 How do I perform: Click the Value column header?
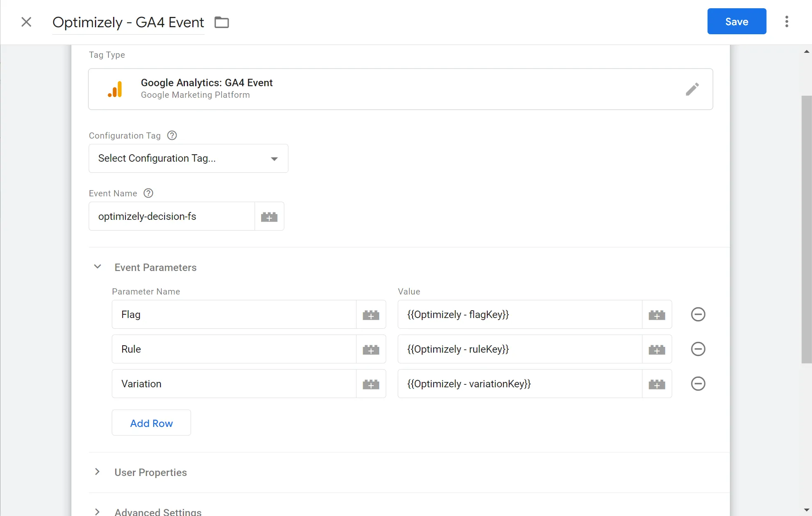409,292
